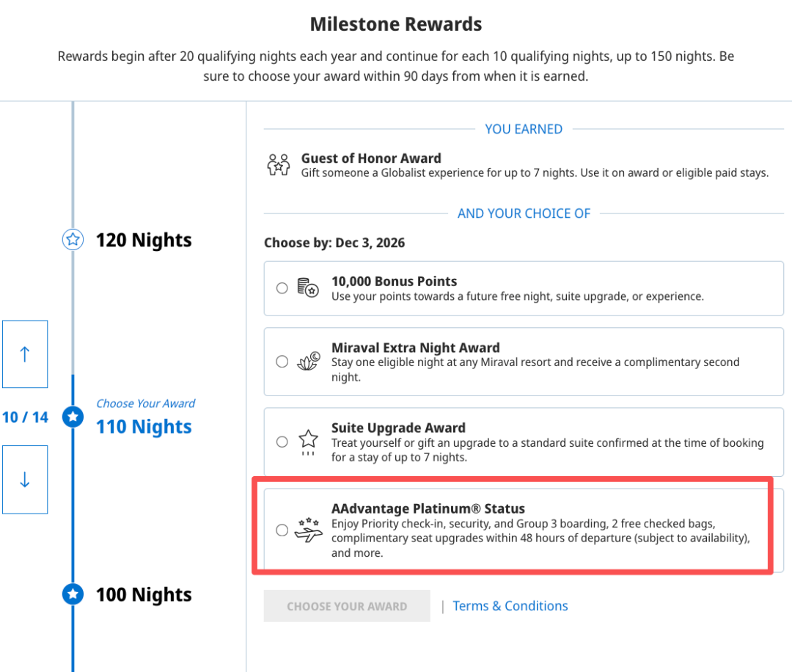This screenshot has width=792, height=672.
Task: Click the Suite Upgrade star icon
Action: click(308, 442)
